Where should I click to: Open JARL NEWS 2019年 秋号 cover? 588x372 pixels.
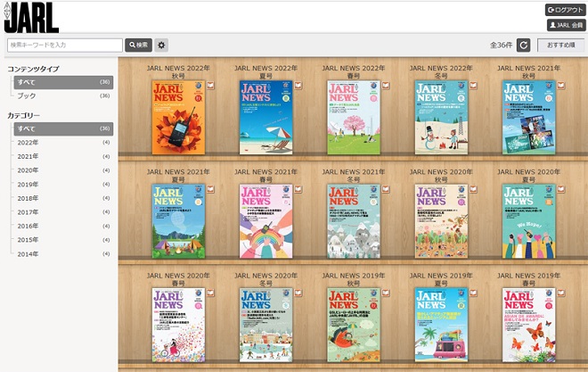354,325
